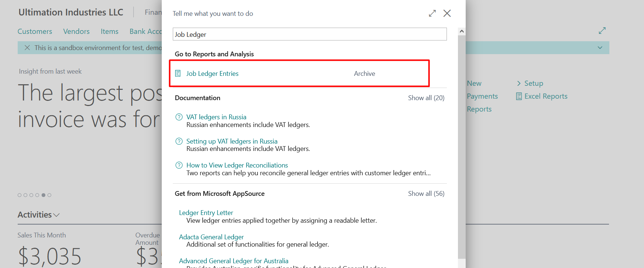
Task: Expand the Activities section chevron
Action: (x=56, y=215)
